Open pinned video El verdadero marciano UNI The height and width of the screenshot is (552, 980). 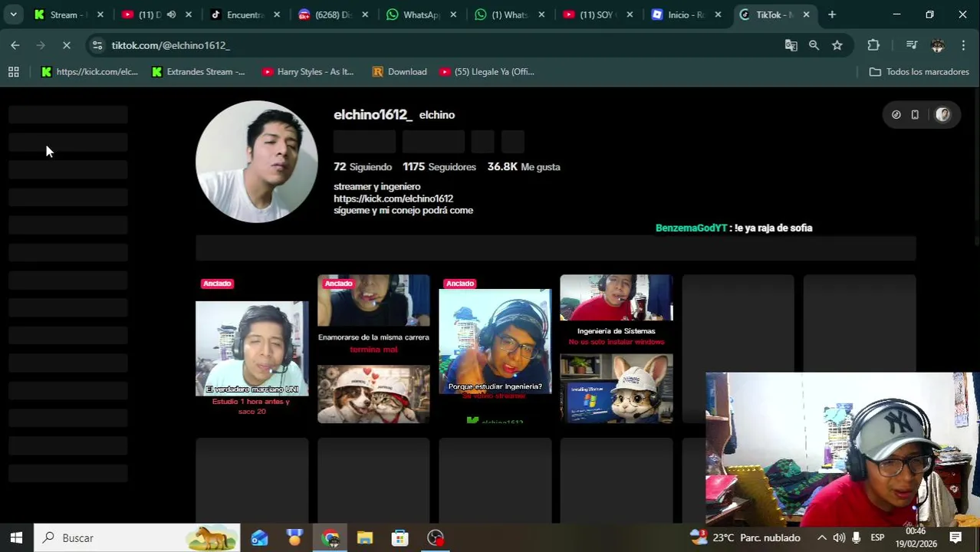(x=252, y=349)
